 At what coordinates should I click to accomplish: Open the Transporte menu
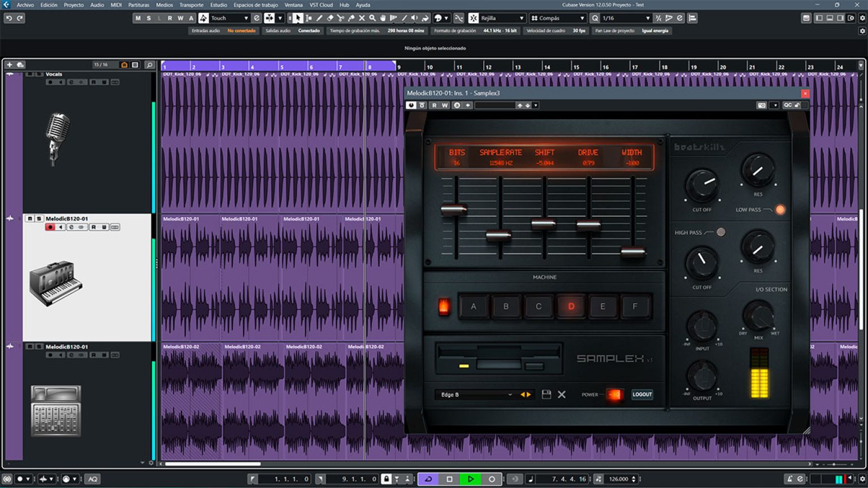point(191,5)
